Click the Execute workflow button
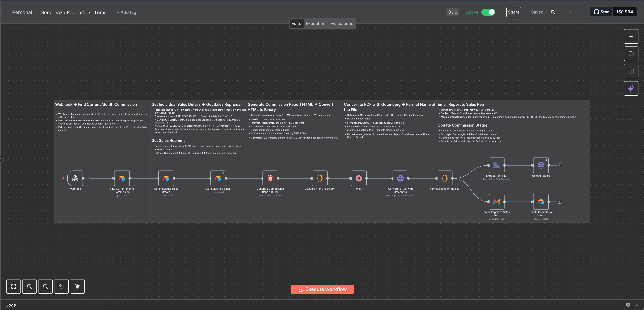The width and height of the screenshot is (644, 310). [x=322, y=289]
